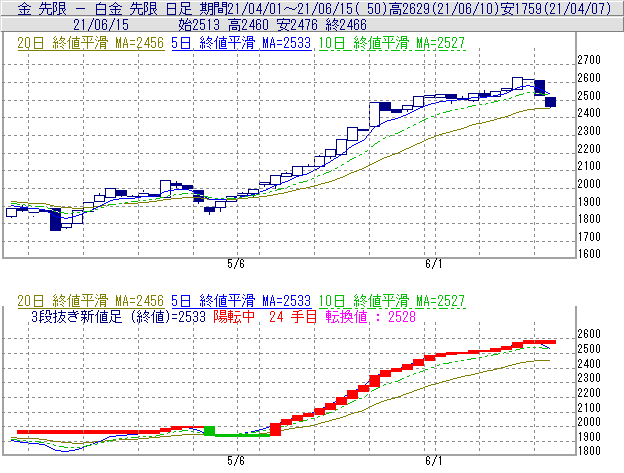Click three-line-break chart legend '10日 終値平滑 MA=2527'
Viewport: 624px width, 473px height.
[x=392, y=301]
